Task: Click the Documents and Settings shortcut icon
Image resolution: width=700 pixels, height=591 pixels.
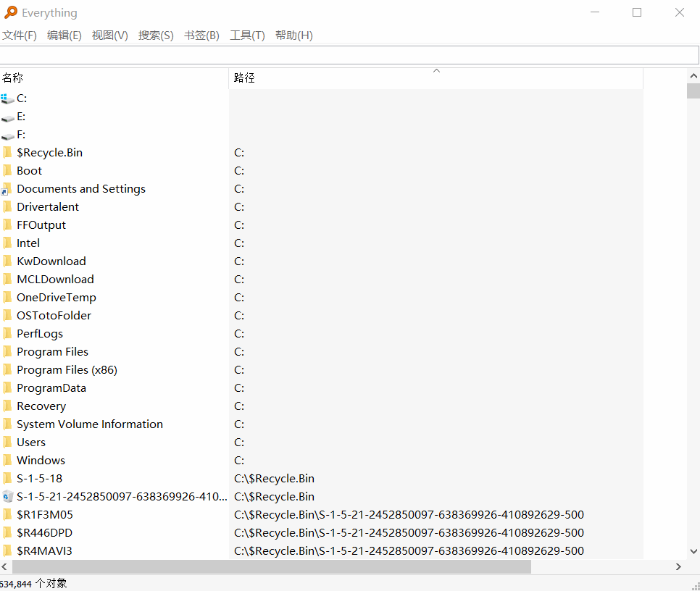Action: (x=7, y=189)
